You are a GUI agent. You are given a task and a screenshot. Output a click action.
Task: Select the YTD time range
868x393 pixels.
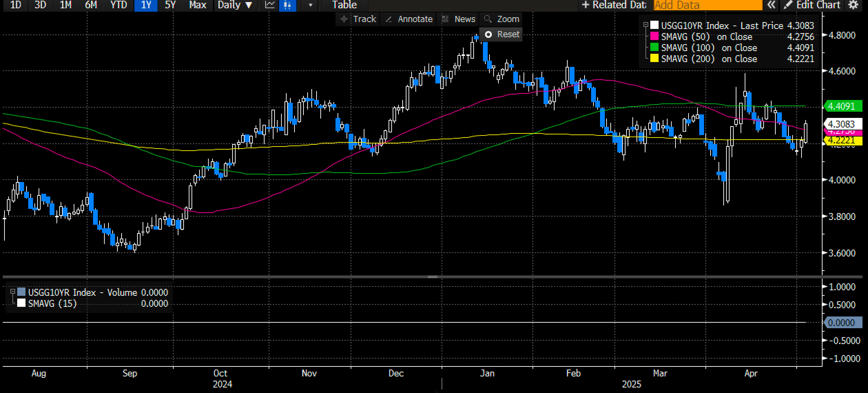(x=118, y=5)
